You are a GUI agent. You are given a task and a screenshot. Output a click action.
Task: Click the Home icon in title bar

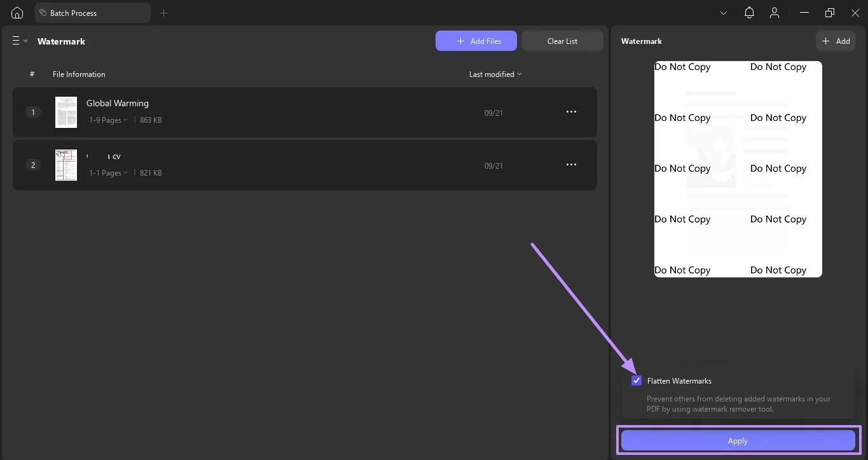click(17, 13)
